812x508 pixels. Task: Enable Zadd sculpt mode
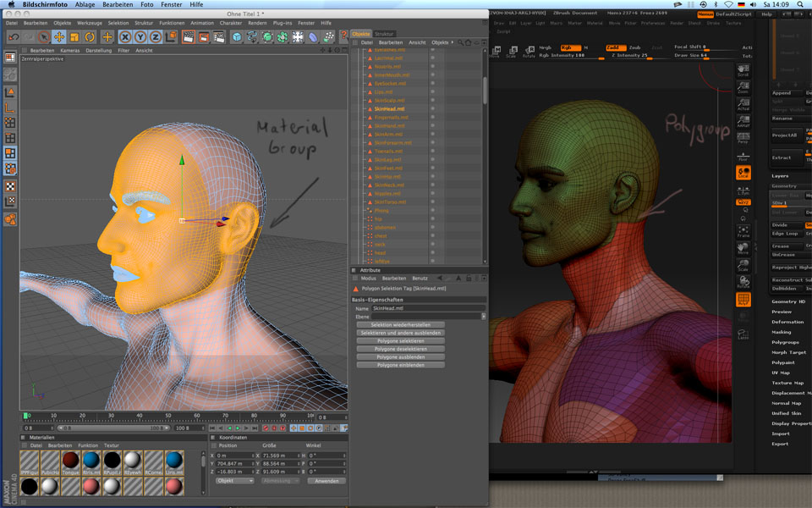[x=615, y=47]
